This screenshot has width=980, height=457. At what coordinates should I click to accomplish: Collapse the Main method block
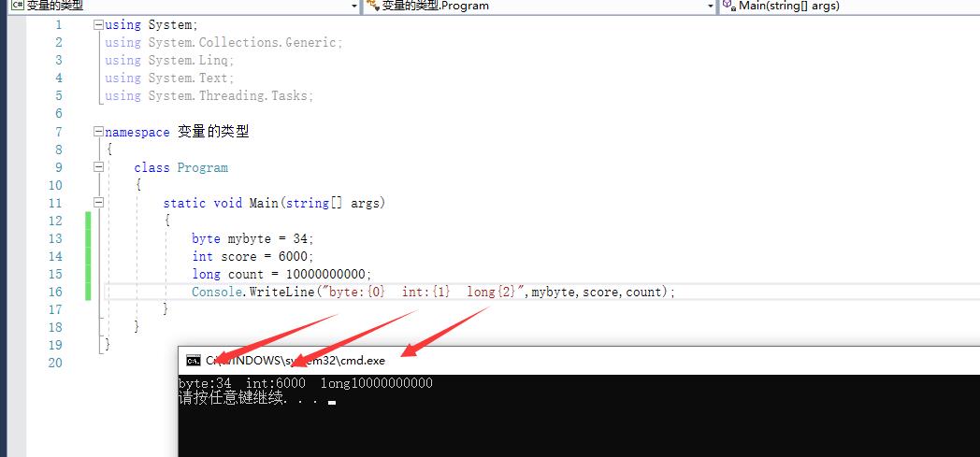99,204
